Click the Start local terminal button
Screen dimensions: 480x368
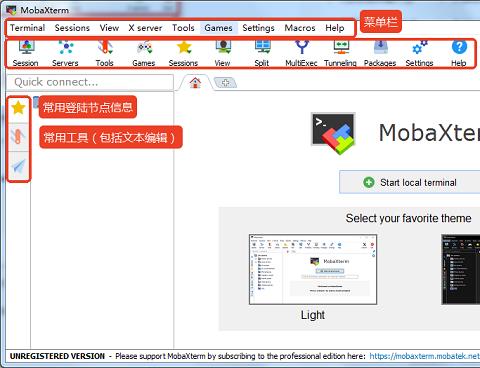tap(410, 182)
